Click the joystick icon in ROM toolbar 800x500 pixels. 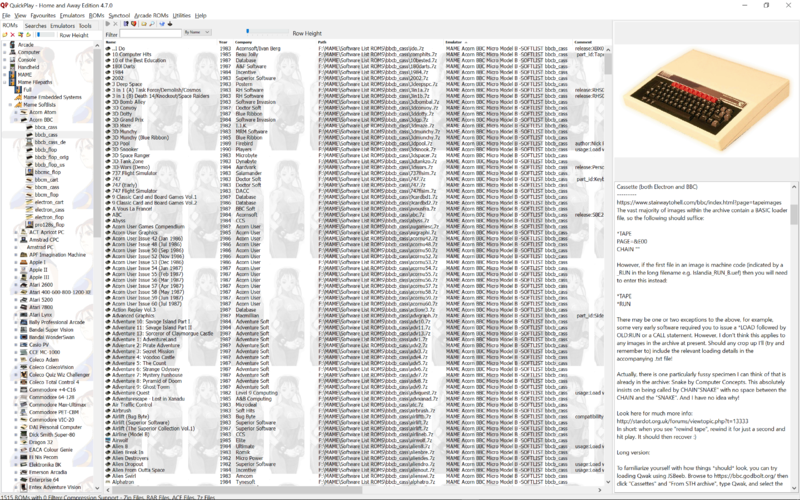click(170, 24)
